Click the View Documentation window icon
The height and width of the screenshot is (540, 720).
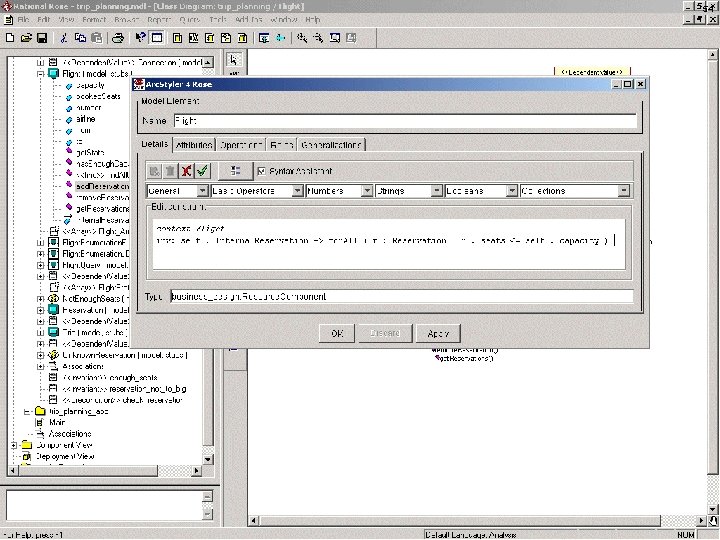(157, 38)
